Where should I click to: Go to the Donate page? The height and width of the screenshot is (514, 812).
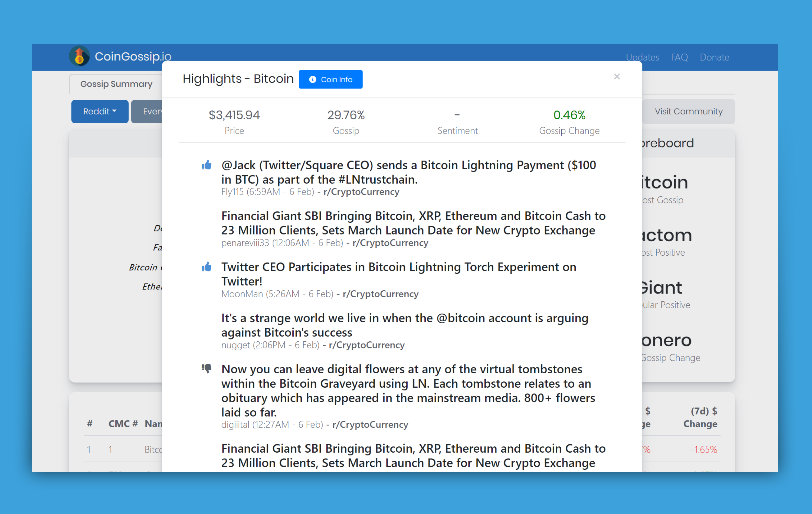pos(714,57)
